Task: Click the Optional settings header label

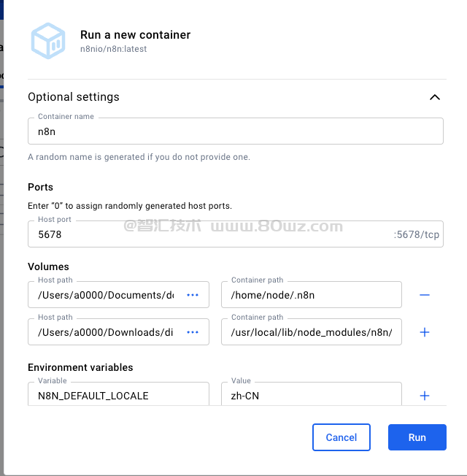Action: [74, 97]
